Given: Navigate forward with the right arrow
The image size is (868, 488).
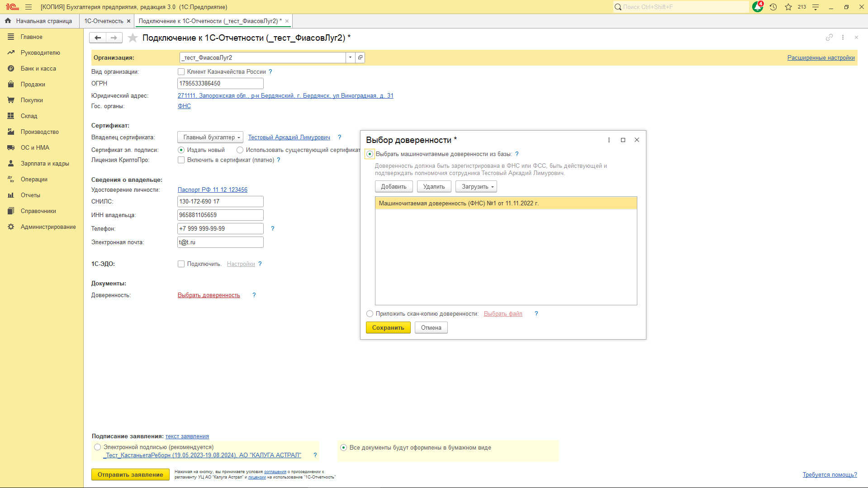Looking at the screenshot, I should point(114,38).
